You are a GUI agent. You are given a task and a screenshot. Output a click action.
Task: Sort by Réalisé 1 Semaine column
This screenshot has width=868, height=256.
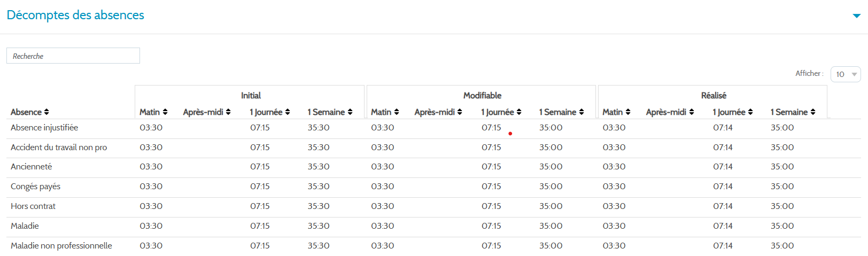point(793,112)
